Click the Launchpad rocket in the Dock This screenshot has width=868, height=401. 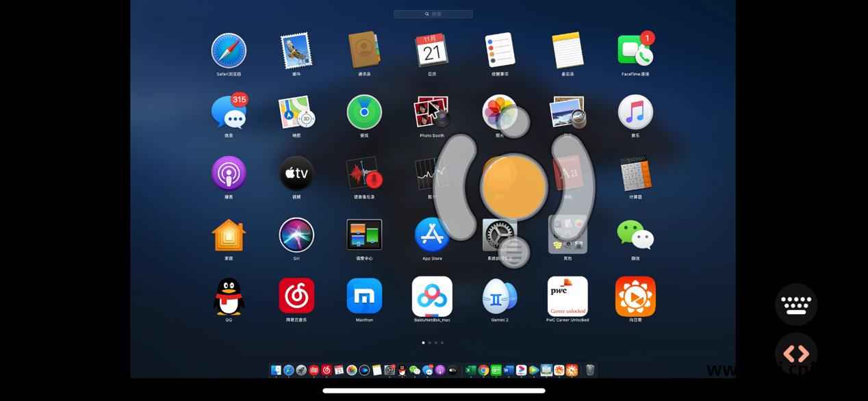click(x=301, y=370)
